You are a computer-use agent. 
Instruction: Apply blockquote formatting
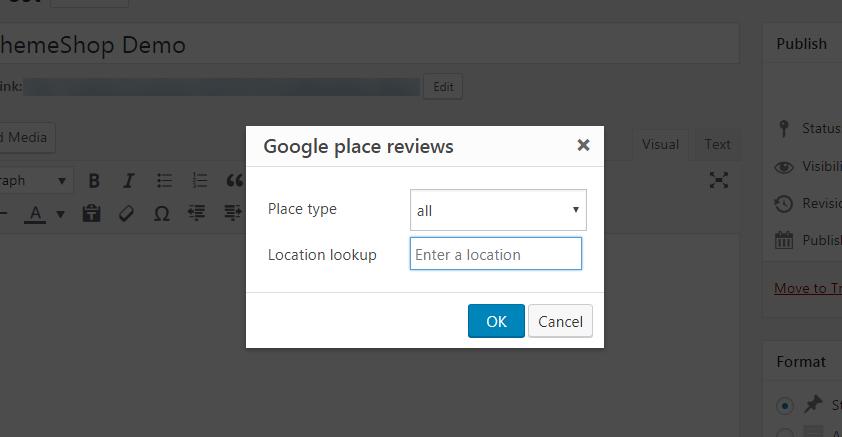tap(234, 181)
